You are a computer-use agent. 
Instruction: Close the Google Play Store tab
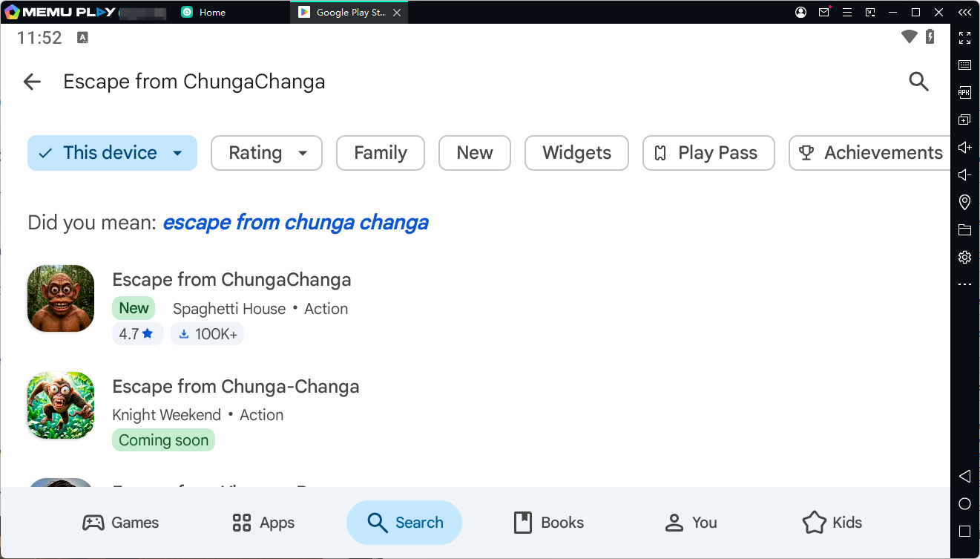tap(397, 13)
